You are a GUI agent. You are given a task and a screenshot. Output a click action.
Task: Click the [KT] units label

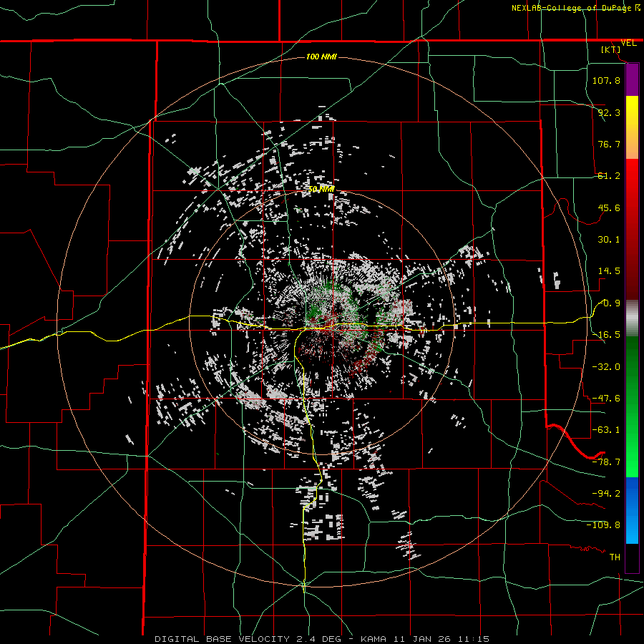click(611, 49)
